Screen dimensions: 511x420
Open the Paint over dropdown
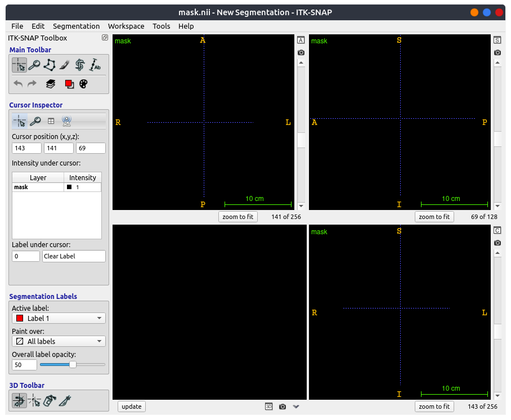tap(59, 341)
